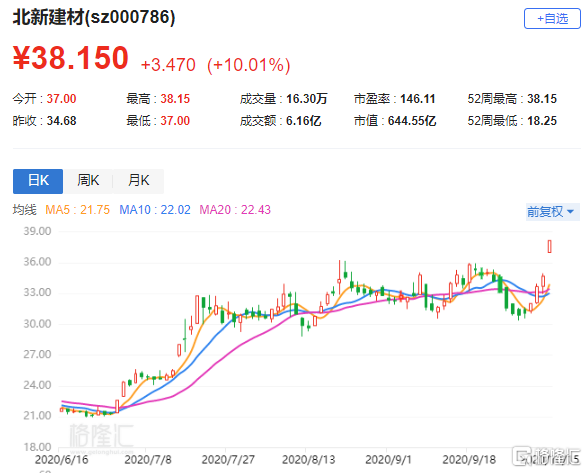
Task: Click the 2020/6/16 date axis label
Action: (61, 460)
